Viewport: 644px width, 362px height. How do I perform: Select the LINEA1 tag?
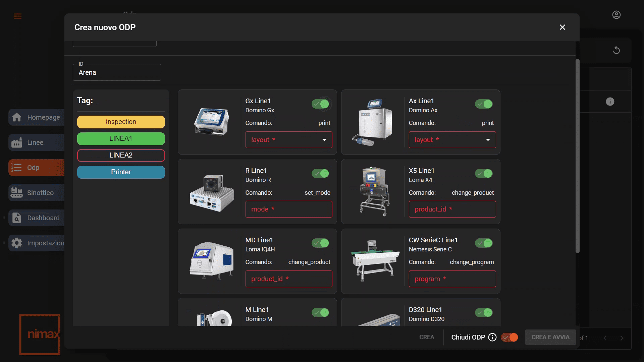121,139
